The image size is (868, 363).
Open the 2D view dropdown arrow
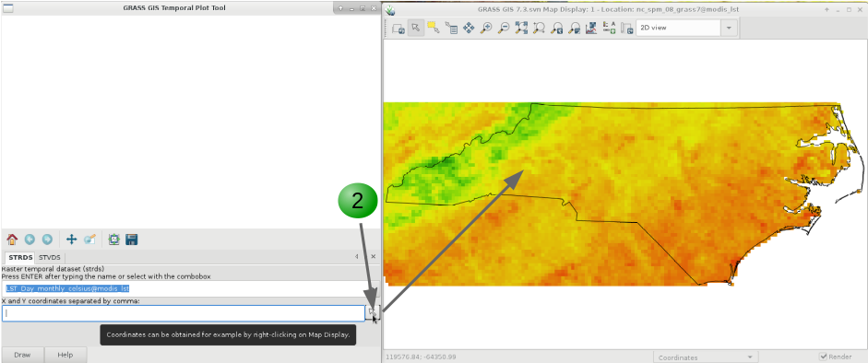[x=729, y=29]
